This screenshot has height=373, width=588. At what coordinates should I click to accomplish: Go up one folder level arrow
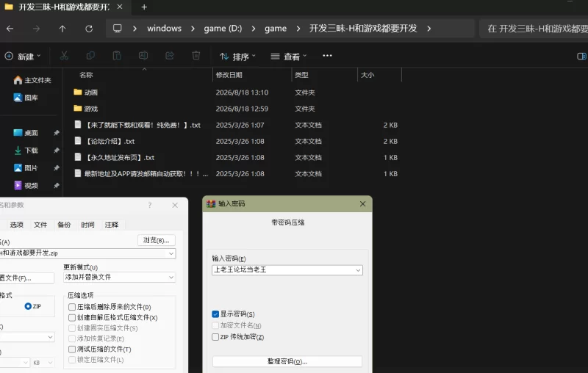[x=62, y=29]
